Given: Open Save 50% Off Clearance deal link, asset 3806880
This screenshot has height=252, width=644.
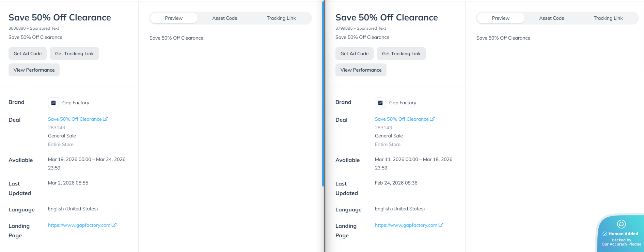Looking at the screenshot, I should 75,119.
